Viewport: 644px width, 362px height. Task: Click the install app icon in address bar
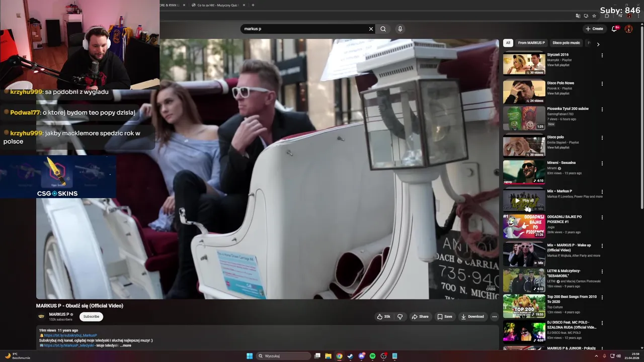point(586,16)
